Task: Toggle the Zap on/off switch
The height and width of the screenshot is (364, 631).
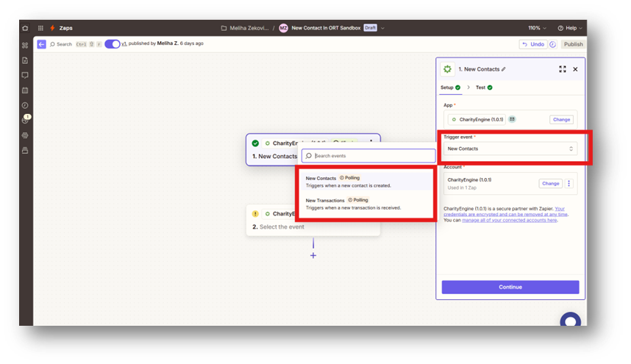Action: [113, 44]
